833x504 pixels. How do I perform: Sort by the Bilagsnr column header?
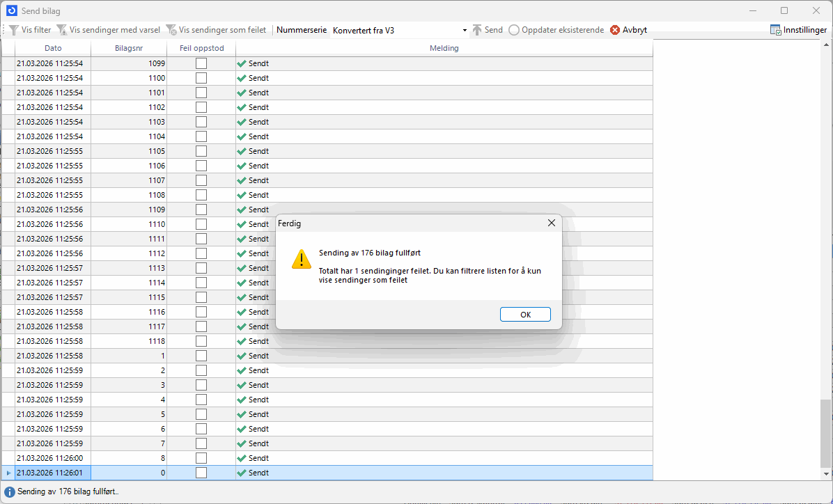(129, 48)
